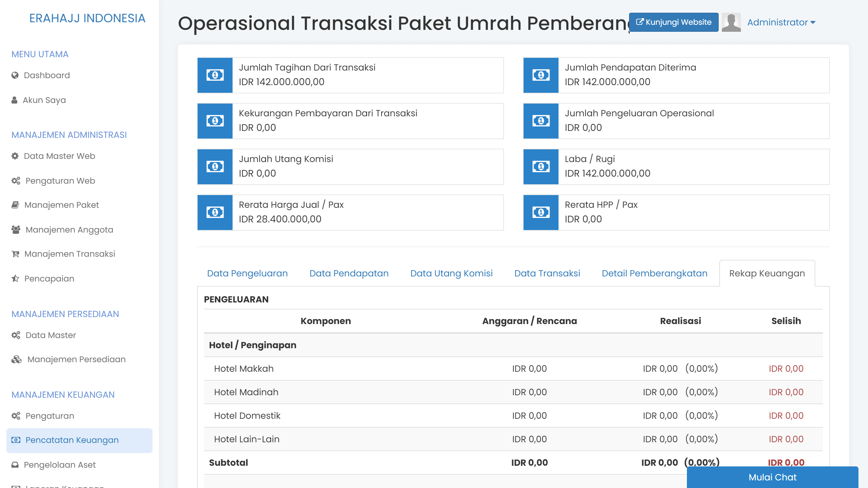This screenshot has width=868, height=488.
Task: Click the Hotel Domestik row label
Action: pos(247,416)
